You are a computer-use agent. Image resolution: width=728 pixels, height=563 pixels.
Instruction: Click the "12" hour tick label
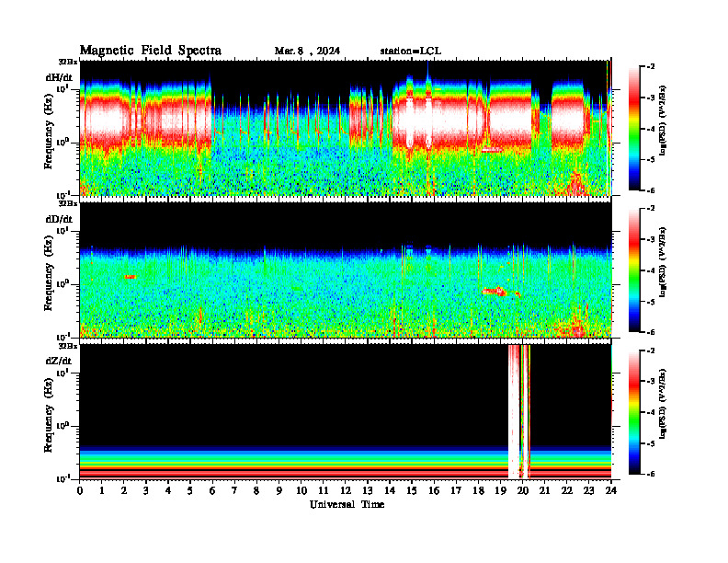[346, 490]
